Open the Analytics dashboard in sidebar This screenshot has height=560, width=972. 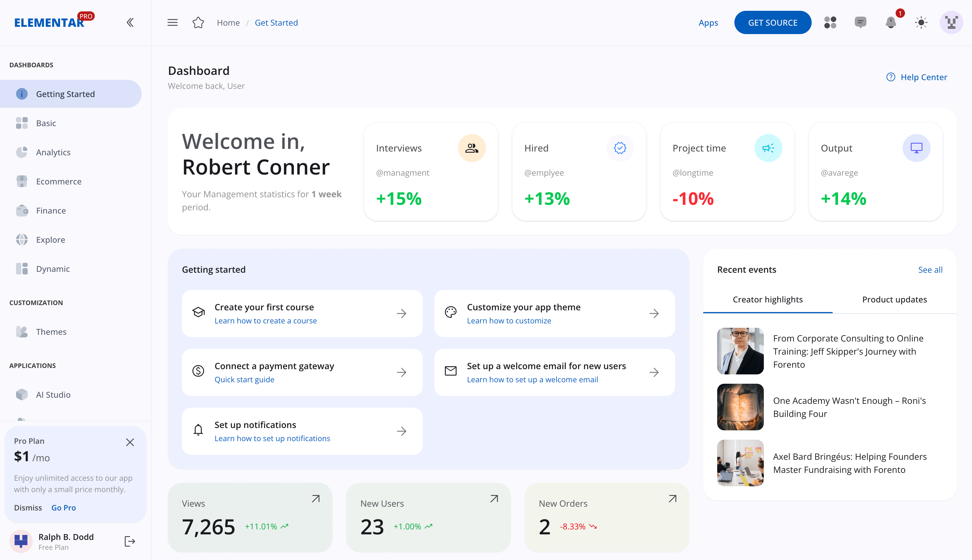[53, 152]
